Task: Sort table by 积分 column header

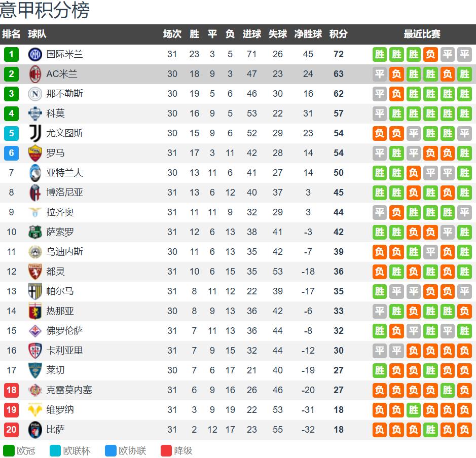Action: pyautogui.click(x=338, y=34)
